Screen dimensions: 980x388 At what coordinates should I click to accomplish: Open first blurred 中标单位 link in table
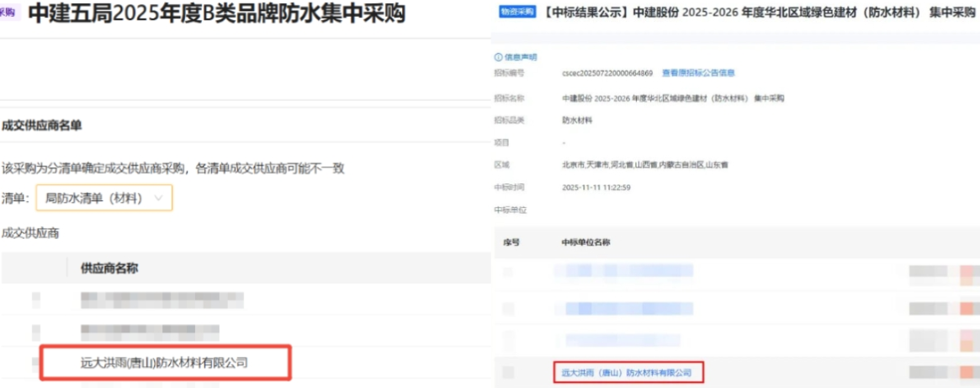(x=622, y=271)
